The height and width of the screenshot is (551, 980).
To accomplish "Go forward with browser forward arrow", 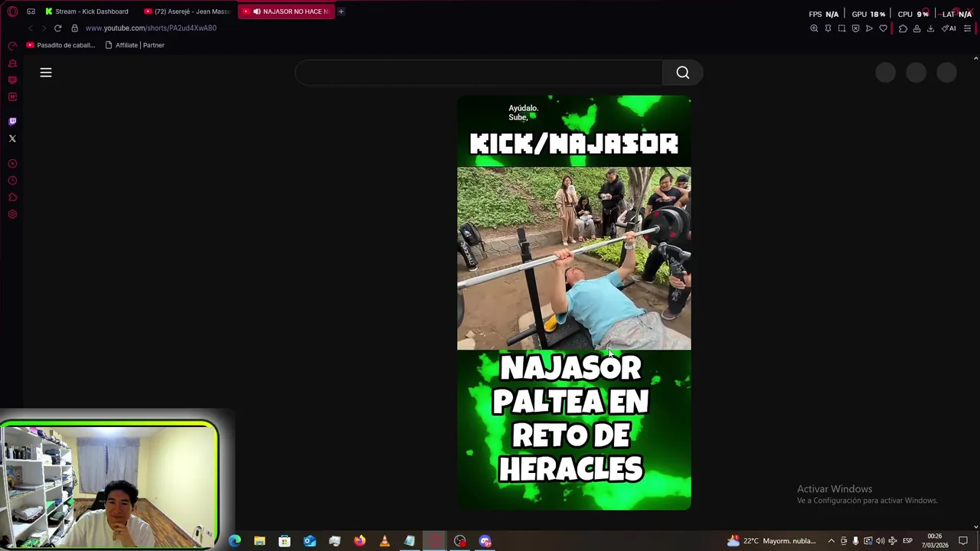I will click(44, 28).
